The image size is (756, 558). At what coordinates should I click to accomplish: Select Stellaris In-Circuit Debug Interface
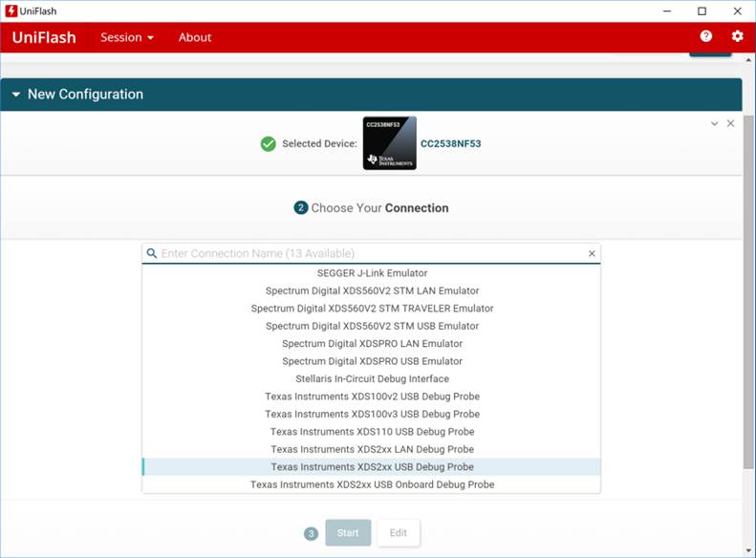(372, 379)
